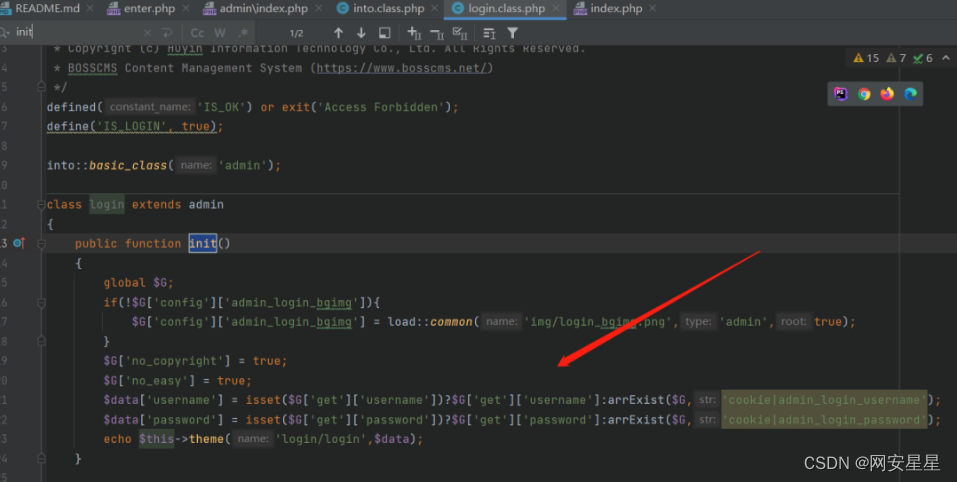Switch to the README.md tab
This screenshot has height=482, width=957.
[x=47, y=9]
